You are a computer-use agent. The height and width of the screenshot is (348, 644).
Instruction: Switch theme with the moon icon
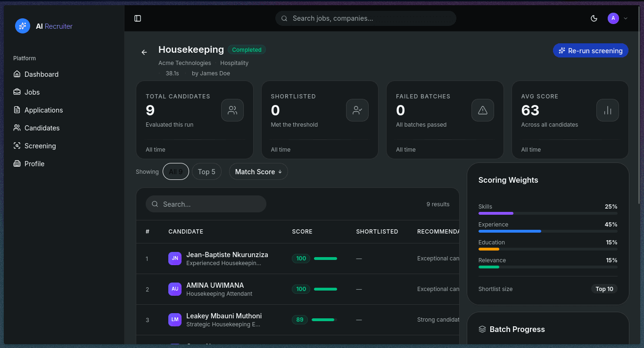point(594,18)
